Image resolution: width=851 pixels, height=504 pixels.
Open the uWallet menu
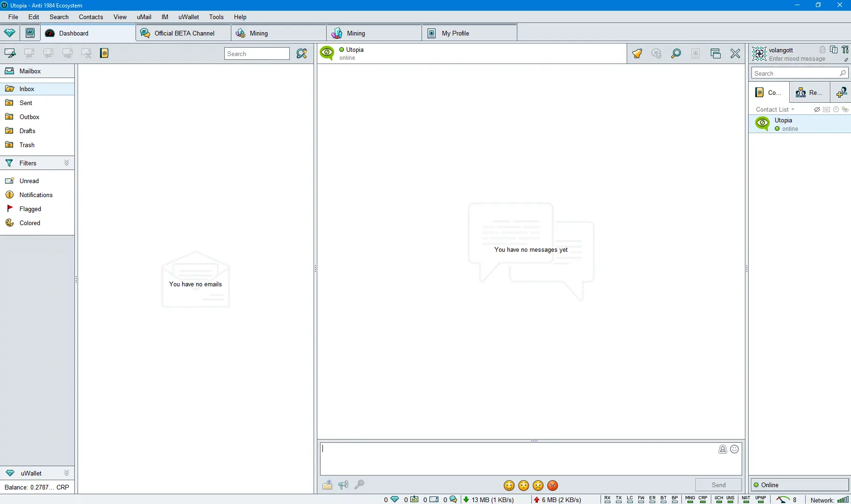188,17
